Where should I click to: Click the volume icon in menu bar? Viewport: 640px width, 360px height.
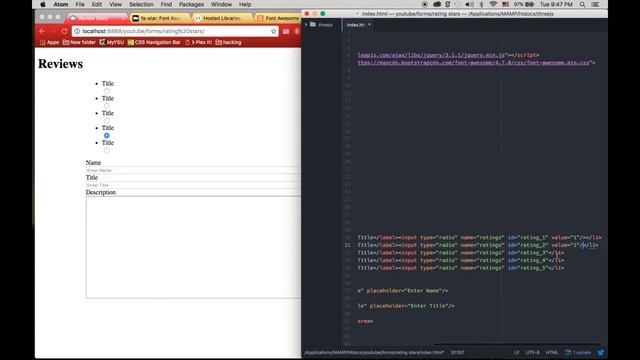pos(470,4)
